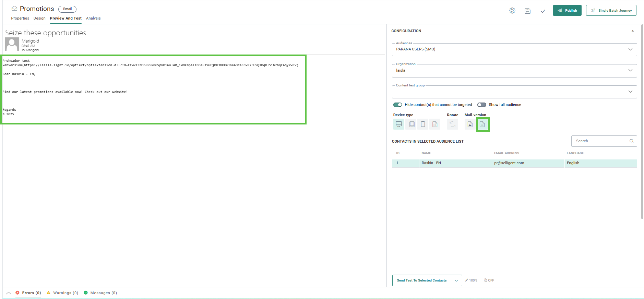Open settings gear in top toolbar
Image resolution: width=644 pixels, height=299 pixels.
click(x=512, y=11)
